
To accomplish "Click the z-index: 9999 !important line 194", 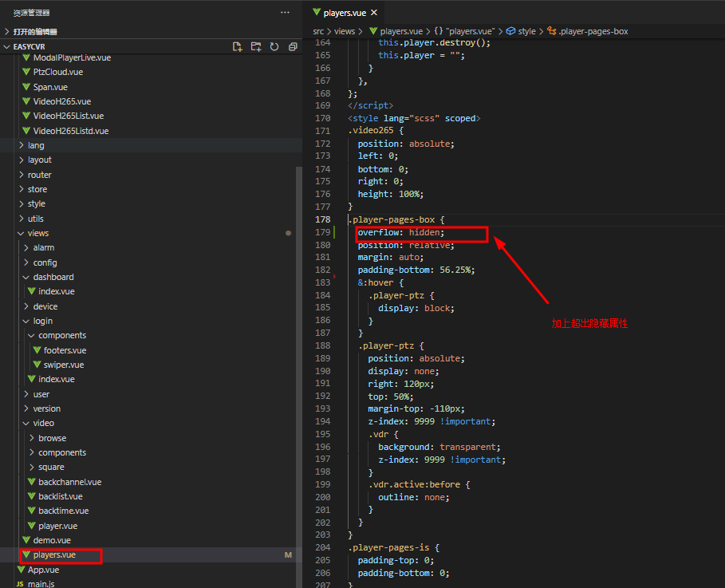I will pos(431,421).
